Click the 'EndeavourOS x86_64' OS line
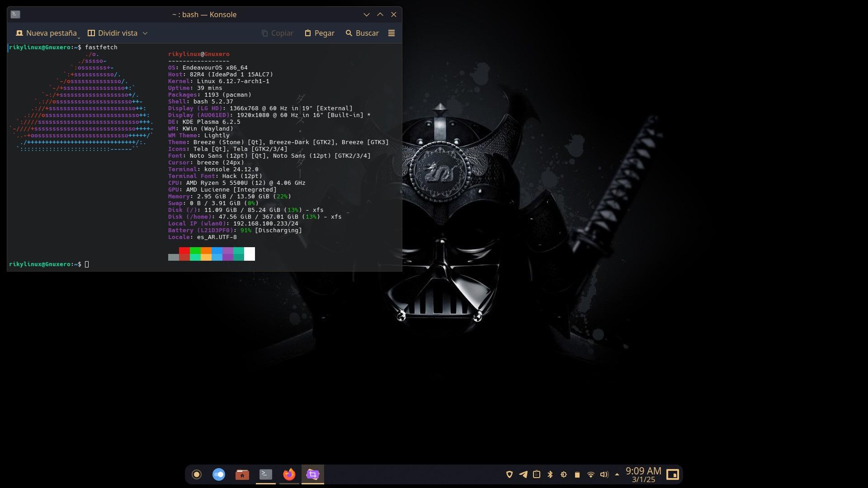This screenshot has height=488, width=868. (x=215, y=68)
